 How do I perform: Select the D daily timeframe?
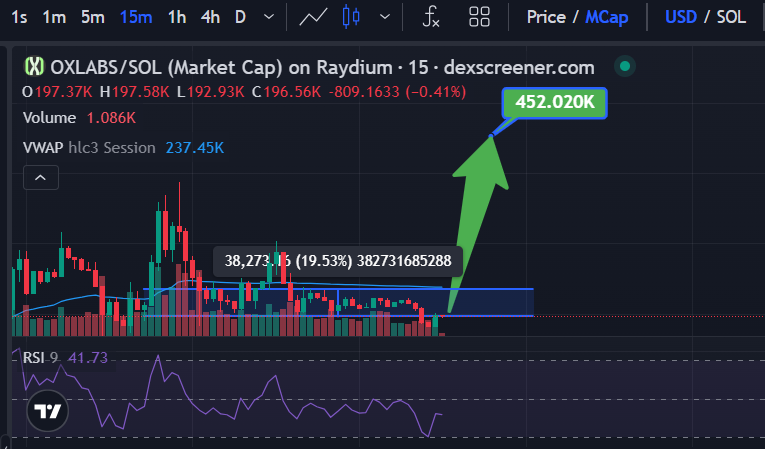[240, 18]
